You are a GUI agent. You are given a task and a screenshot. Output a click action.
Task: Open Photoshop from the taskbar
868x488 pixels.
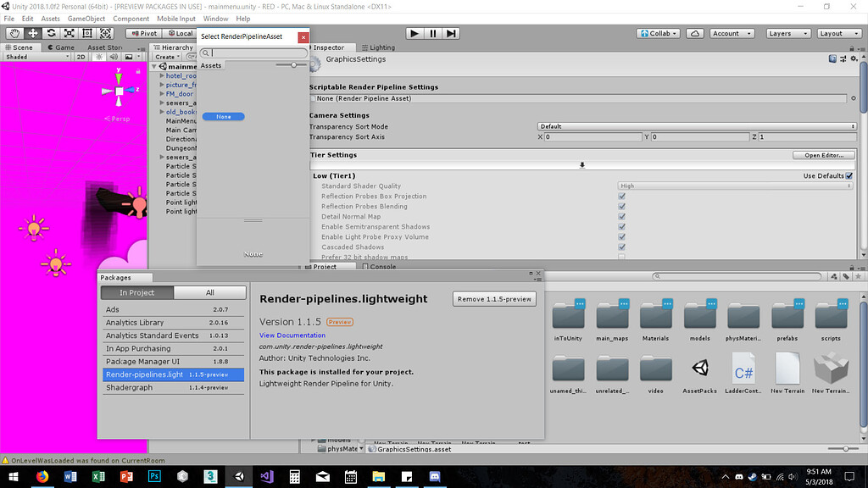(154, 476)
